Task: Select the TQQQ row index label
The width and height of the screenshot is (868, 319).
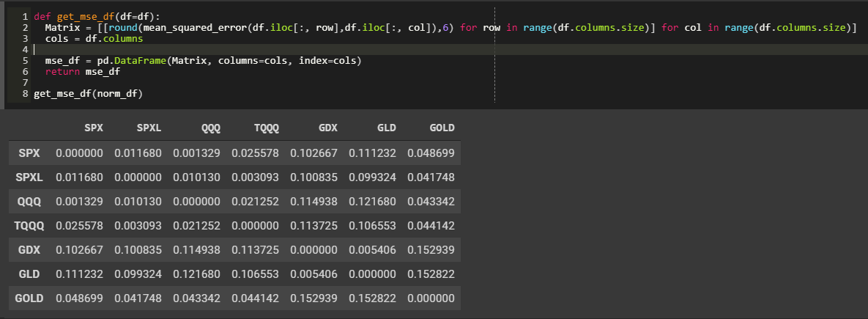Action: [29, 226]
